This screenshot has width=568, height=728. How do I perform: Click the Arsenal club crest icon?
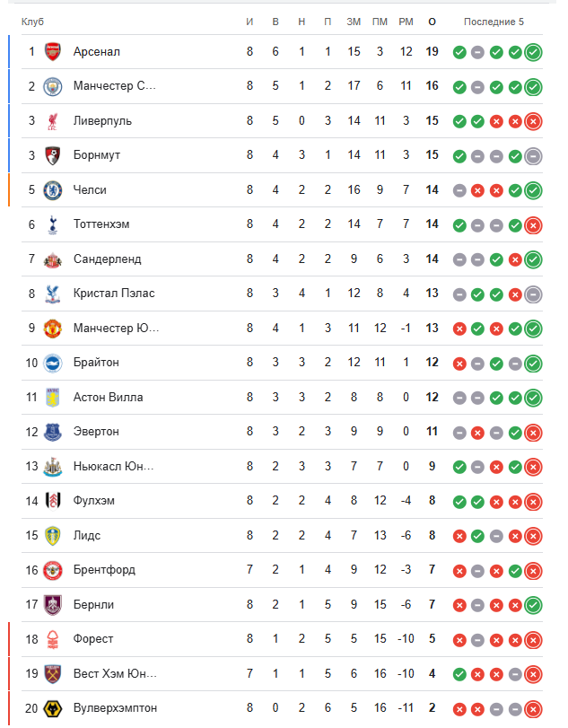pos(53,52)
